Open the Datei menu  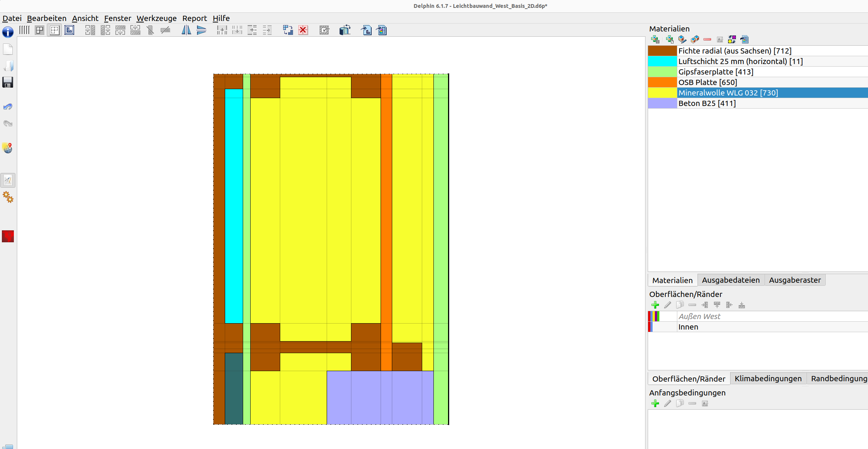point(12,18)
